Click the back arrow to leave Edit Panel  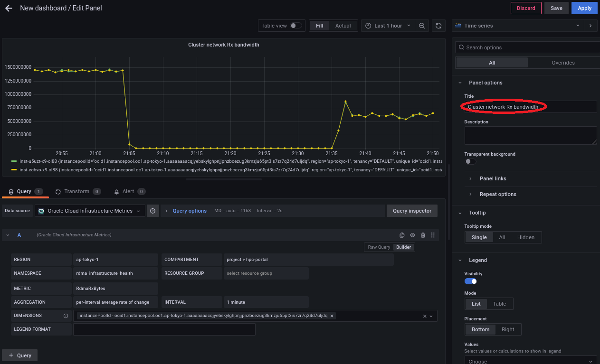tap(9, 8)
